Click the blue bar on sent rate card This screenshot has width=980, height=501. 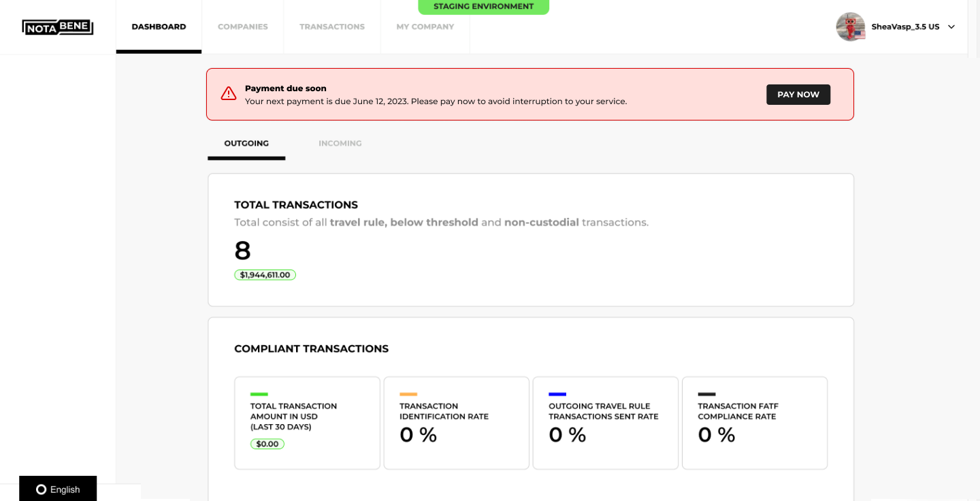coord(557,394)
